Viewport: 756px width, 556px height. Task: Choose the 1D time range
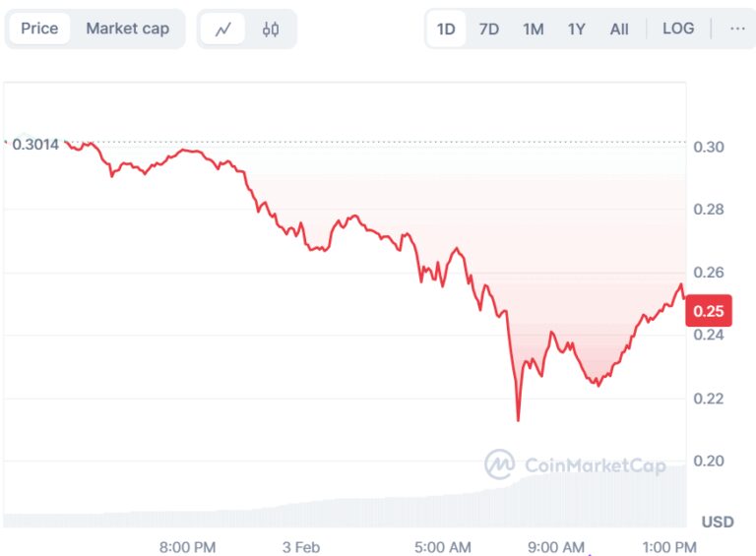coord(446,29)
